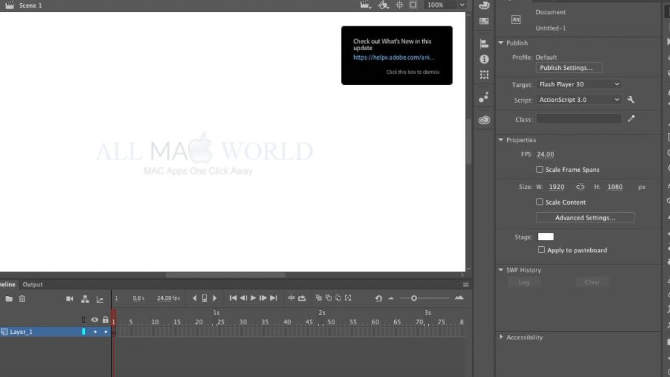670x377 pixels.
Task: Open the Color panel icon in dock
Action: [484, 5]
